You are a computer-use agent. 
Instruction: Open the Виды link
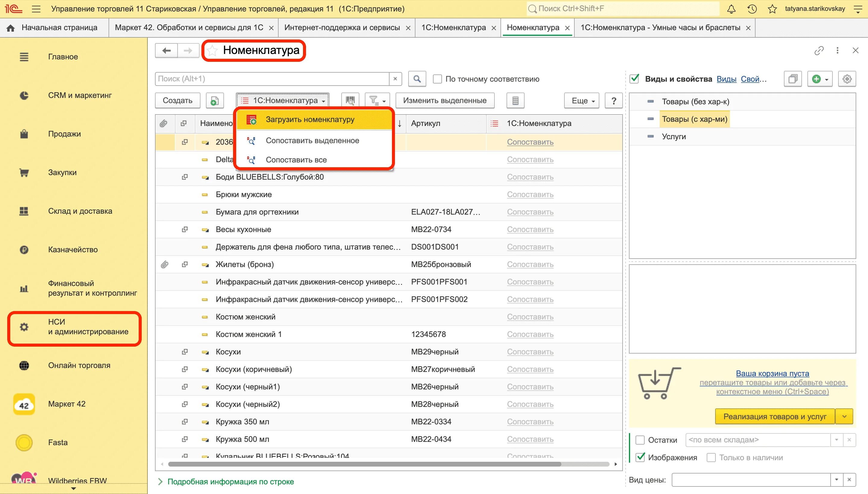727,79
